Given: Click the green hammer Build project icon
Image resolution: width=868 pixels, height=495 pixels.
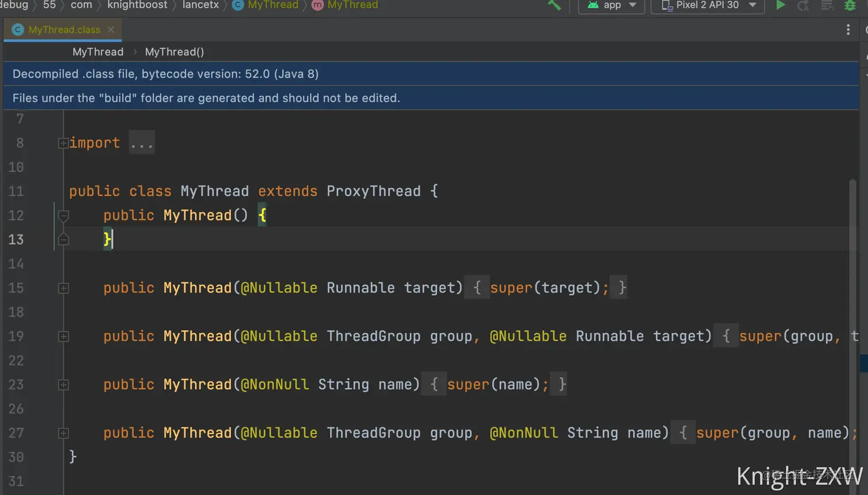Looking at the screenshot, I should point(554,5).
